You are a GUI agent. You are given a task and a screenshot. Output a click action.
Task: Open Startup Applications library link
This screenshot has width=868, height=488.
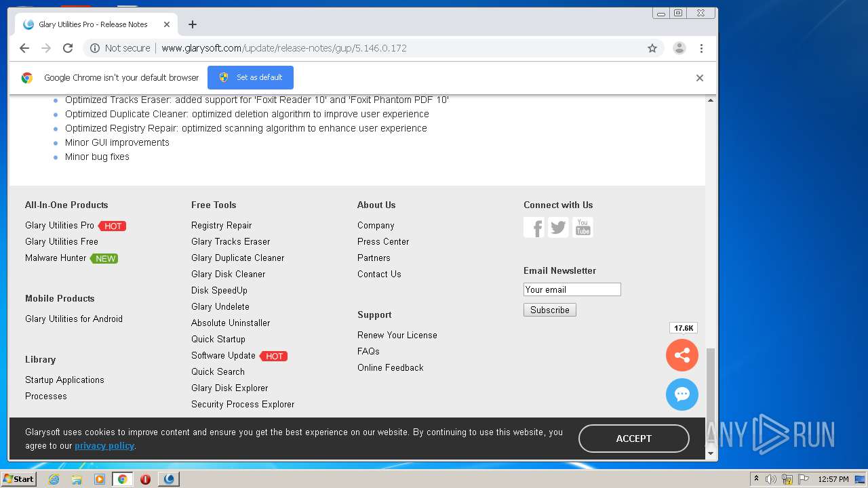[x=64, y=380]
